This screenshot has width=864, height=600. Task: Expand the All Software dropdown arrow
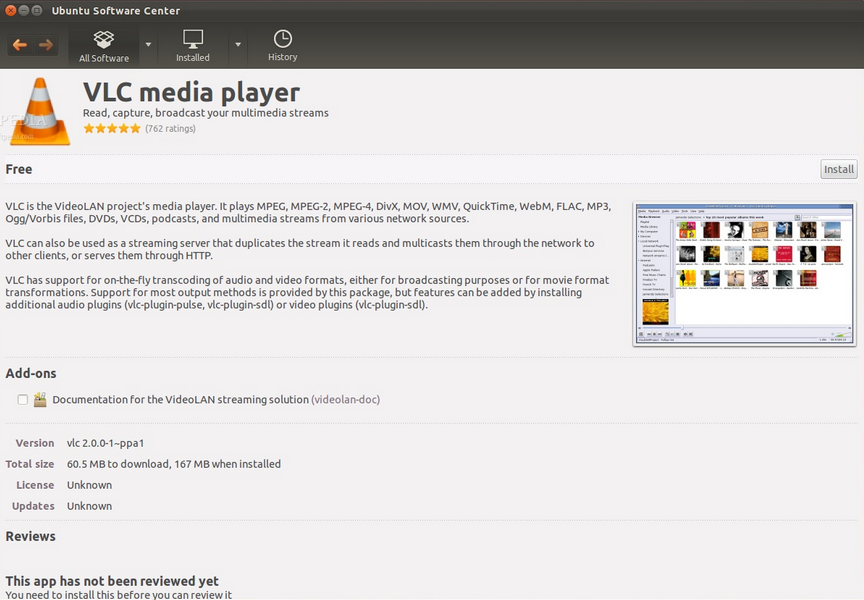coord(148,45)
